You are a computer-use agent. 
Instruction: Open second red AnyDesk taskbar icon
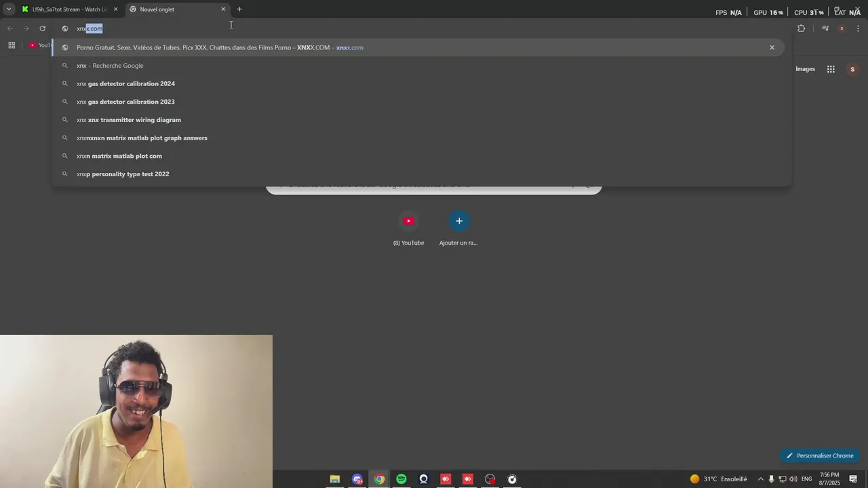(x=468, y=479)
